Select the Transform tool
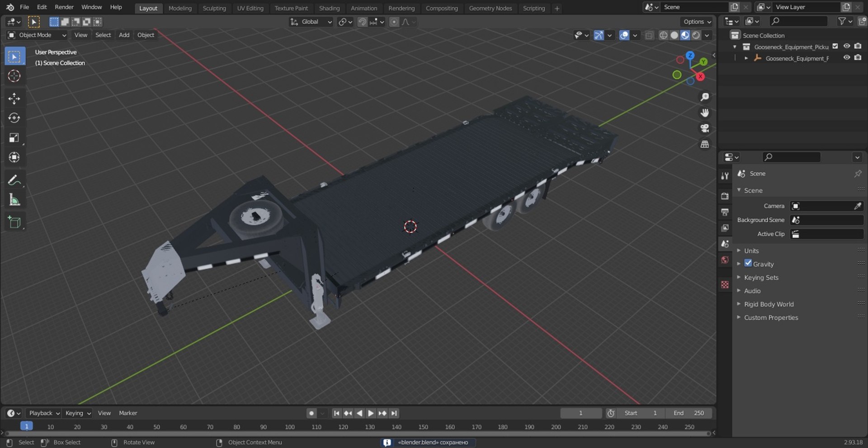The width and height of the screenshot is (868, 448). [14, 157]
